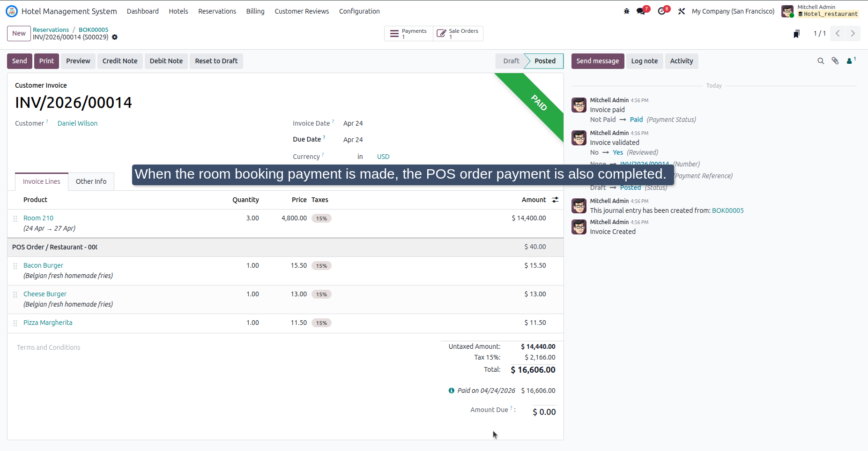Click the Preview button
The image size is (868, 451).
[78, 61]
